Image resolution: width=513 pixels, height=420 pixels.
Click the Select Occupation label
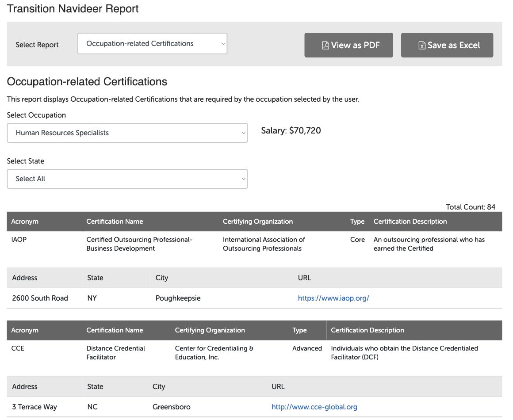36,115
